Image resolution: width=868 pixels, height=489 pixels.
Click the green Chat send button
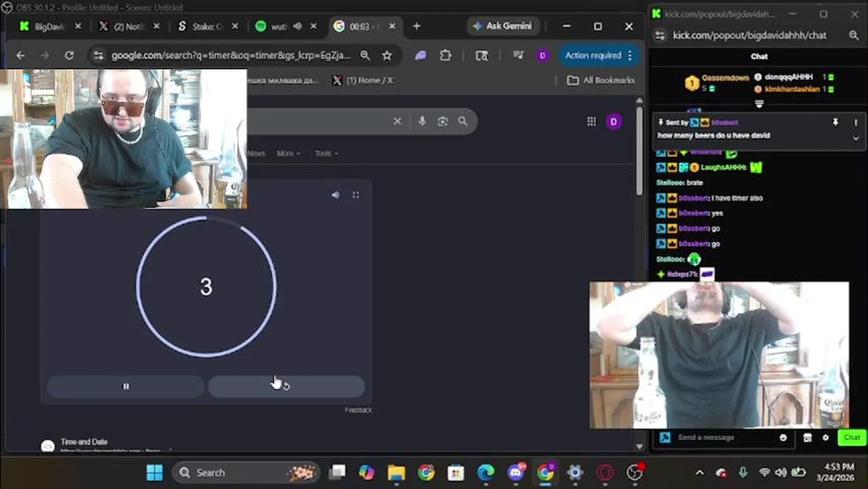[852, 438]
